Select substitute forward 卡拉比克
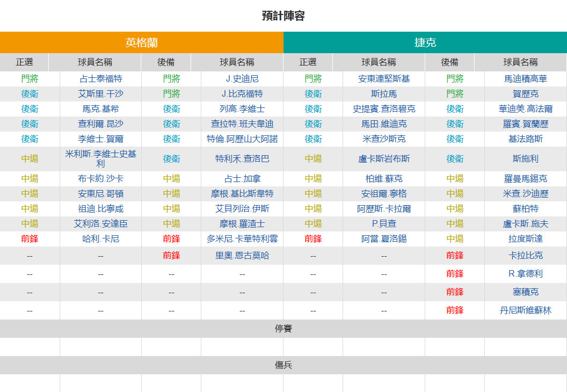The image size is (567, 392). (x=526, y=256)
